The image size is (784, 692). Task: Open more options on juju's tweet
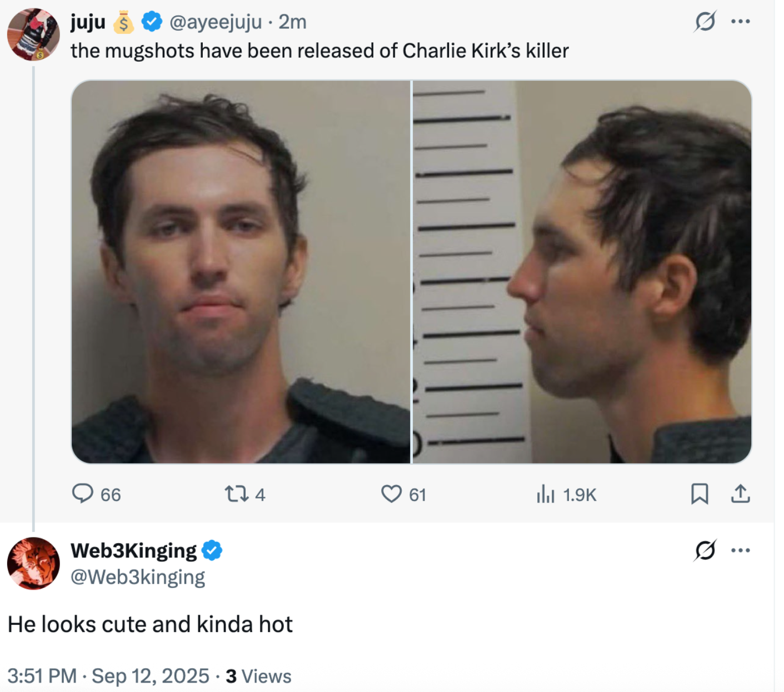[741, 22]
